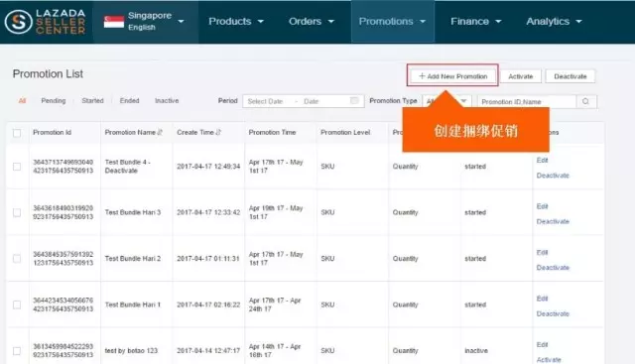Click the Promotion Time column header
Image resolution: width=635 pixels, height=364 pixels.
[272, 132]
